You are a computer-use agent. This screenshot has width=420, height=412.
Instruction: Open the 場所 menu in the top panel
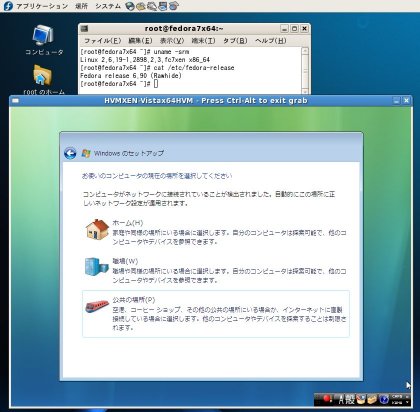coord(81,6)
